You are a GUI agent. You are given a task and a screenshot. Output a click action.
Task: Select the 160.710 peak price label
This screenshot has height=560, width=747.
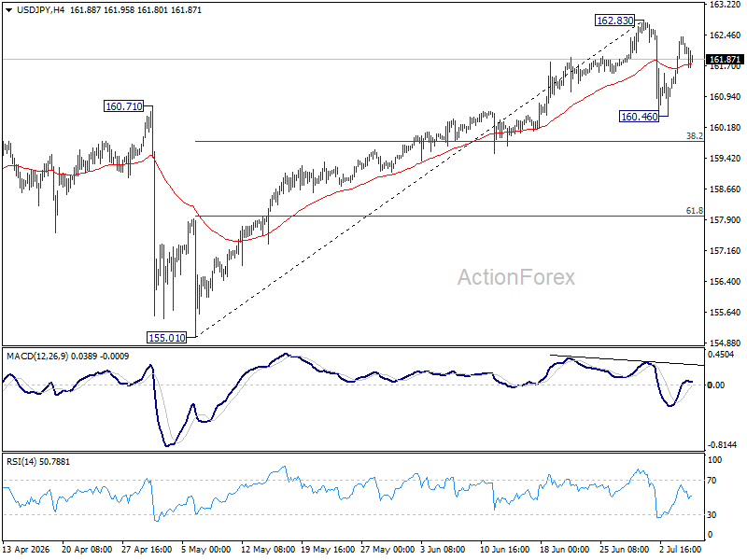point(124,106)
